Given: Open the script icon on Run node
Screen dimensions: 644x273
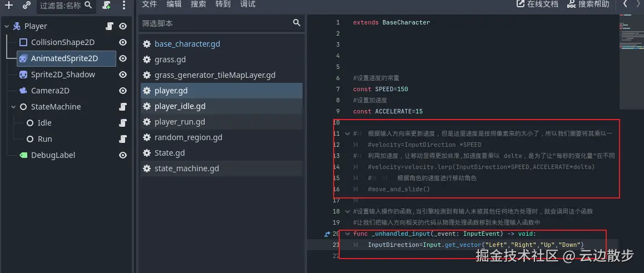Looking at the screenshot, I should pyautogui.click(x=123, y=139).
